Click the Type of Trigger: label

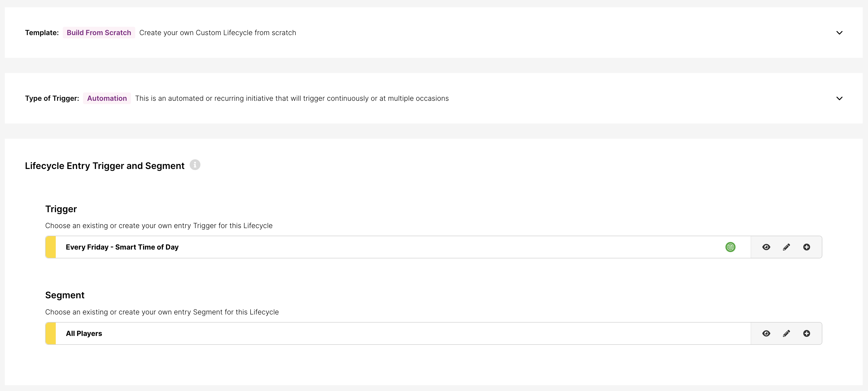click(52, 99)
